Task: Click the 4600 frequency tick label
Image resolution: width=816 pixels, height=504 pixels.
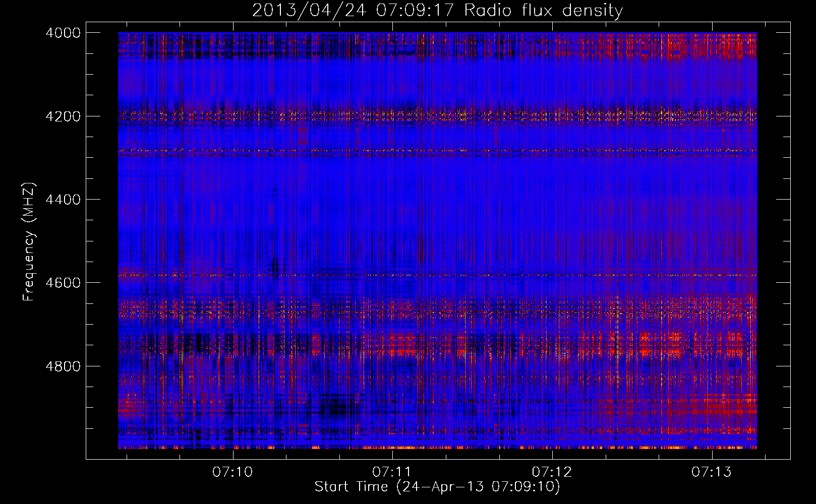Action: click(63, 283)
